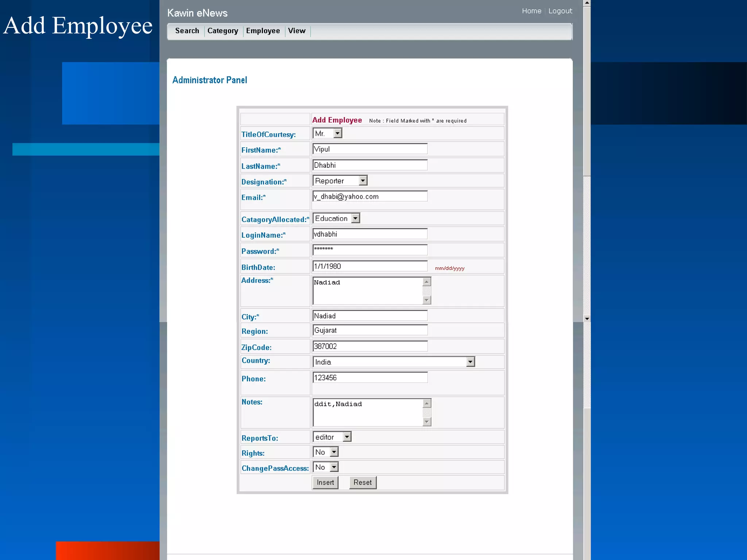Click the page scrollbar up arrow
Screen dimensions: 747x560
(x=587, y=3)
